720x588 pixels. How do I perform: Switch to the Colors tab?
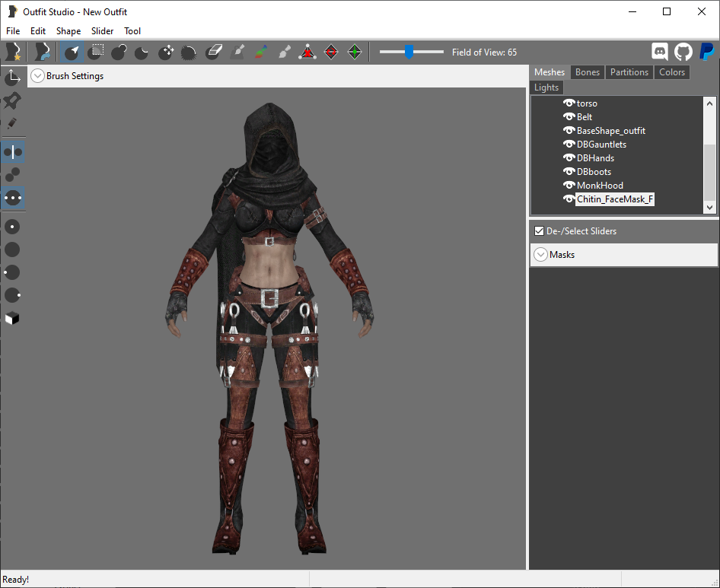coord(672,72)
